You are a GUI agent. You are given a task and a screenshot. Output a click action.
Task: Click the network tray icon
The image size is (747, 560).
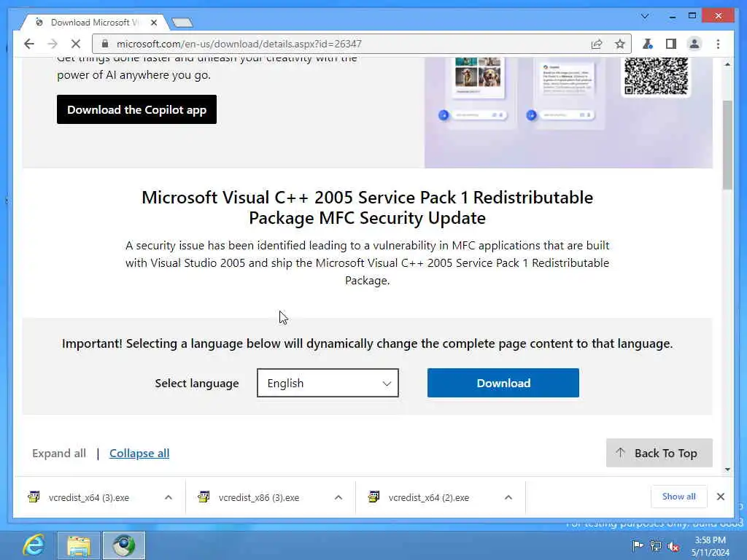coord(656,545)
